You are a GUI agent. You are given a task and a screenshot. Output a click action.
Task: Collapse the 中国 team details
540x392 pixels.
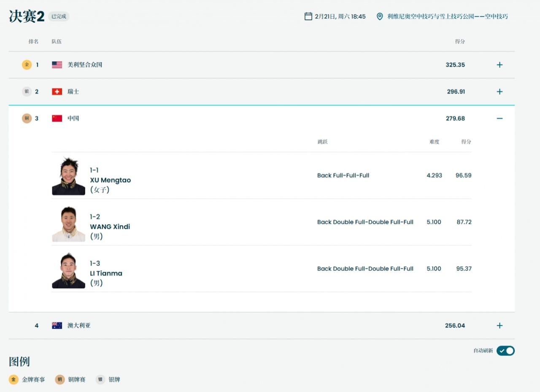point(499,118)
